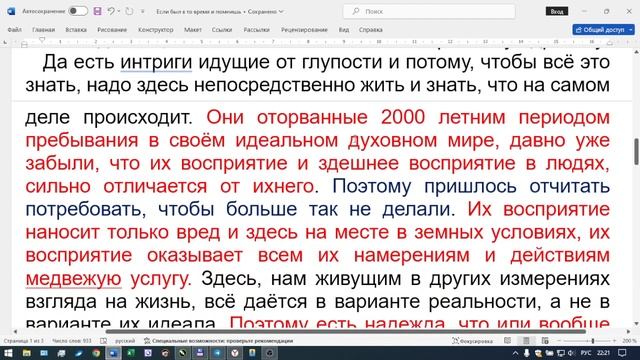Click the 200 % zoom level

point(629,341)
